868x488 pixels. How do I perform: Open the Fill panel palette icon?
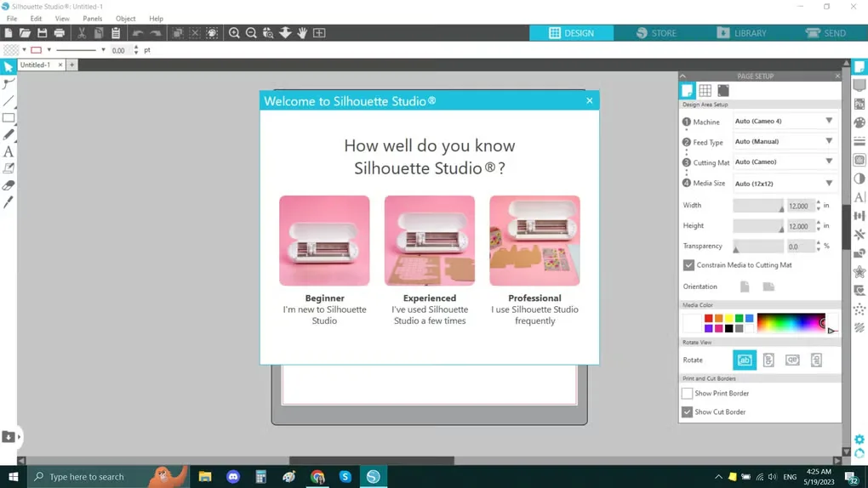pos(859,122)
